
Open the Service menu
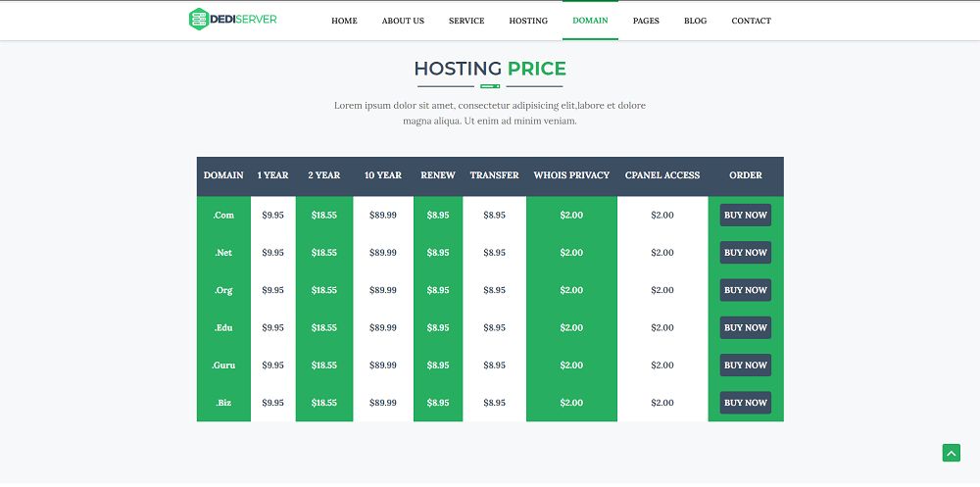[x=466, y=21]
